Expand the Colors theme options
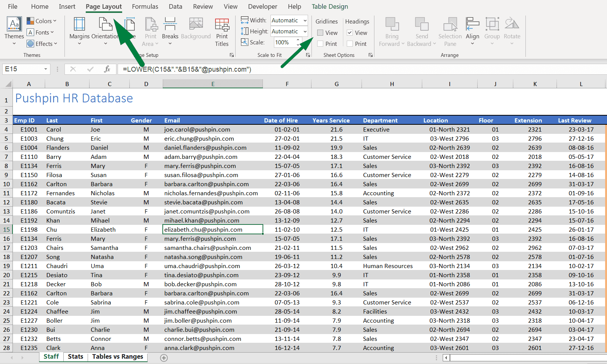Viewport: 607px width, 364px height. click(42, 21)
